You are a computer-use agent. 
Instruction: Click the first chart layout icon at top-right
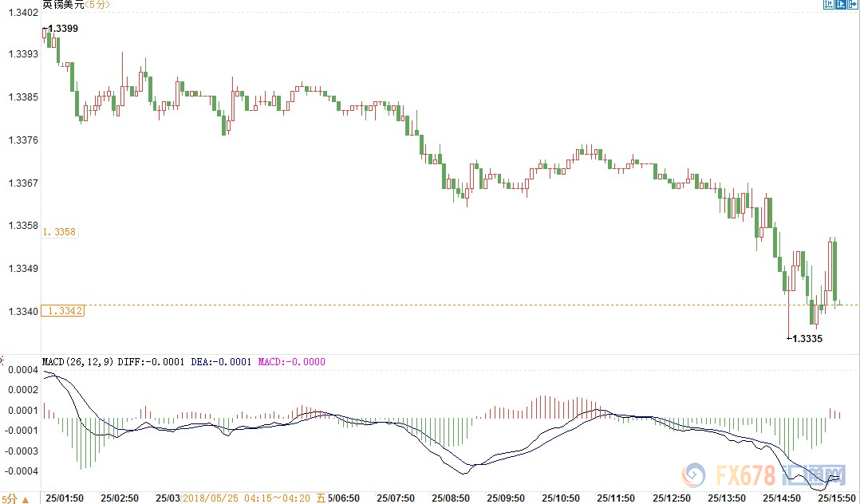pos(828,5)
